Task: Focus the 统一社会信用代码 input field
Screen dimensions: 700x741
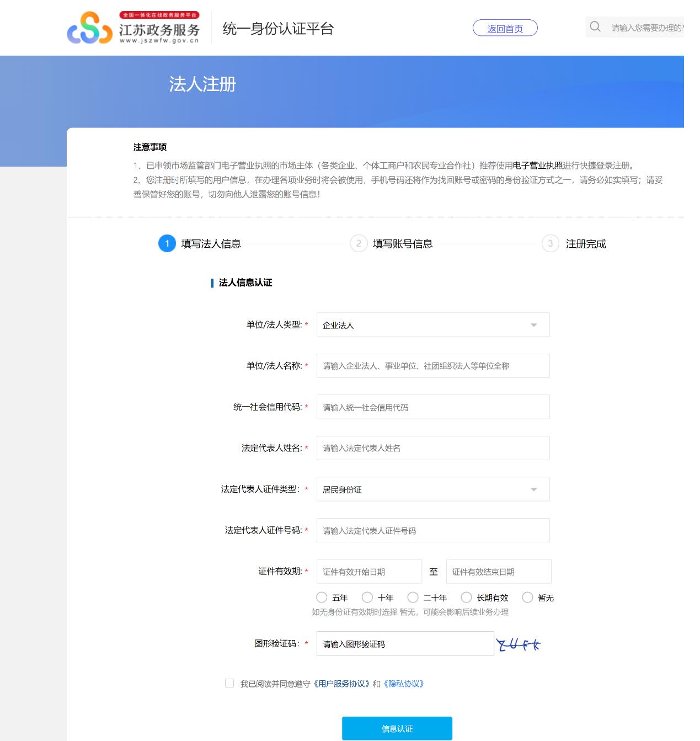Action: click(x=433, y=407)
